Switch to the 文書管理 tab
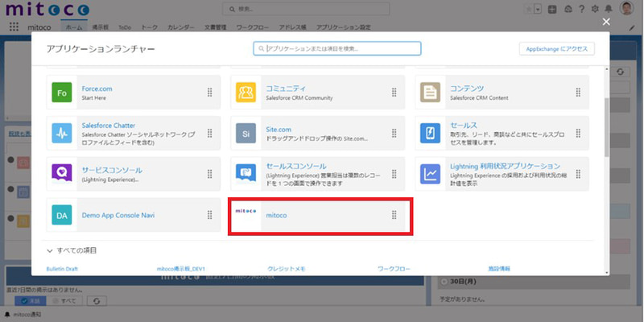Viewport: 644px width, 322px height. click(x=215, y=27)
